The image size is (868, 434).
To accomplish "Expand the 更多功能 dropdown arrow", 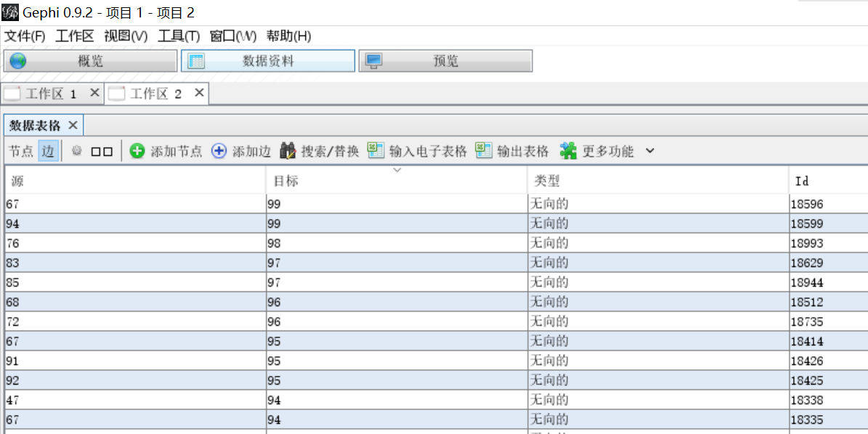I will click(649, 151).
